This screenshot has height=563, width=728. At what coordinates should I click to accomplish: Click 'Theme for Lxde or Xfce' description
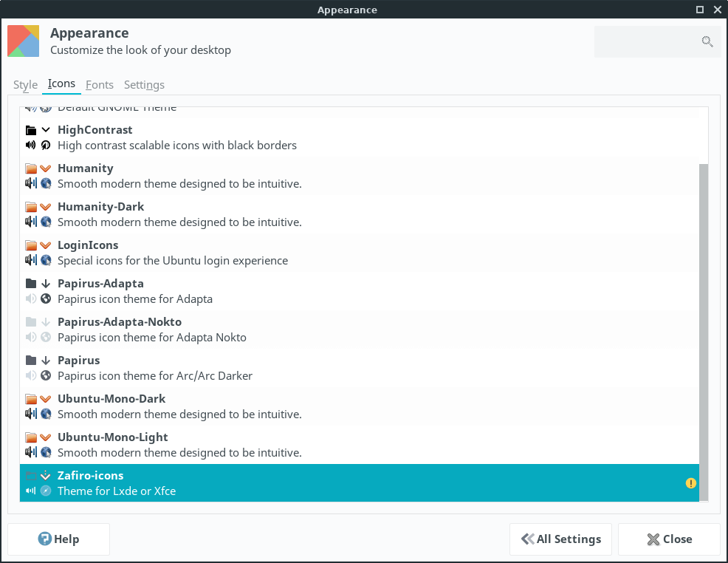(x=117, y=491)
